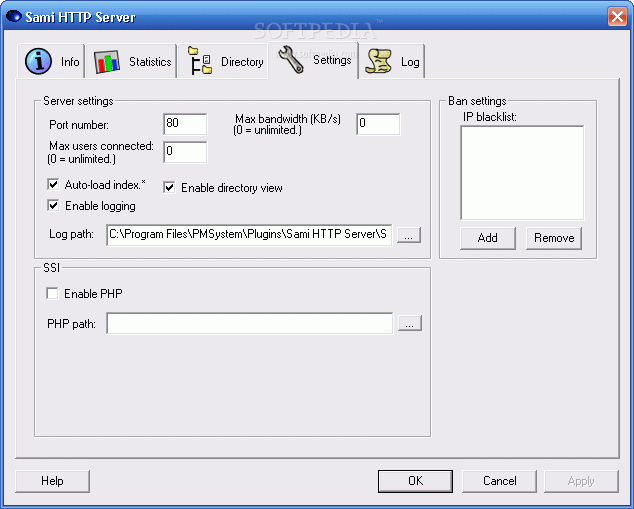Click the IP blacklist list box
Screen dimensions: 634x509
pos(522,173)
